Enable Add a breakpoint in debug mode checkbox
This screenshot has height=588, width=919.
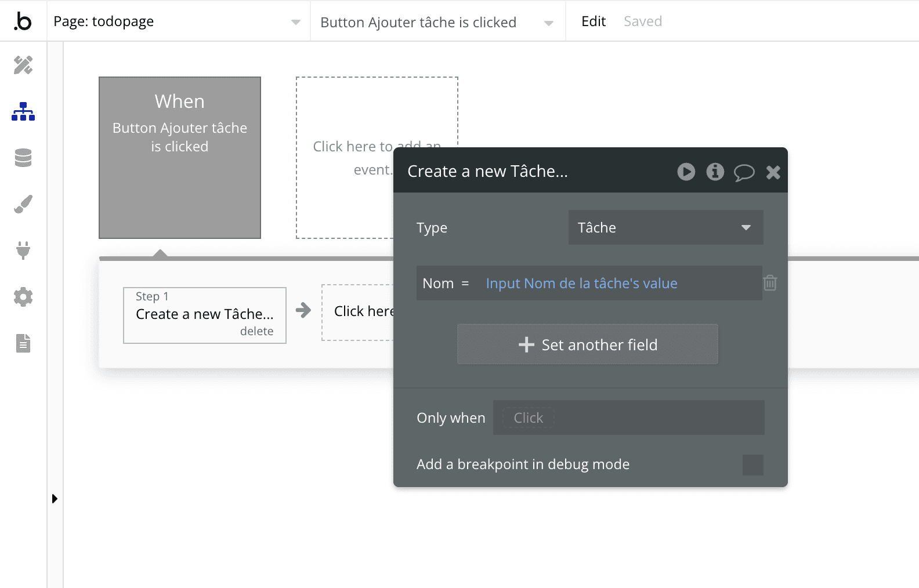[753, 465]
